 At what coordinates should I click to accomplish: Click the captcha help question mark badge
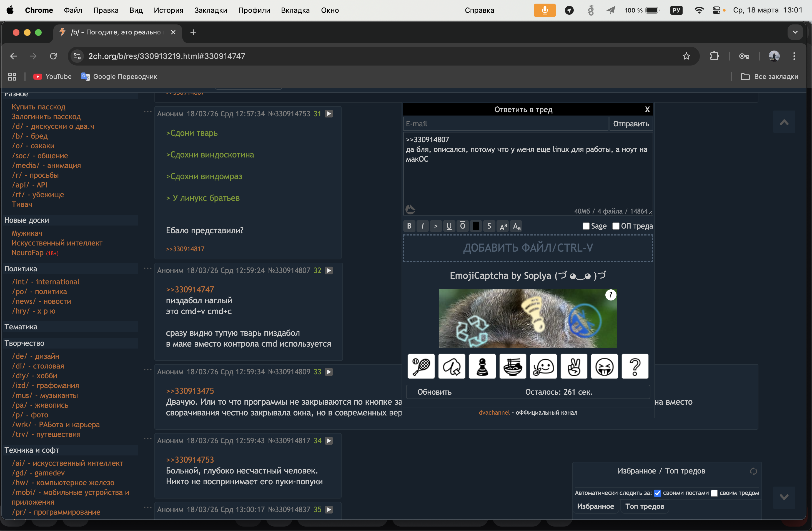click(x=610, y=295)
